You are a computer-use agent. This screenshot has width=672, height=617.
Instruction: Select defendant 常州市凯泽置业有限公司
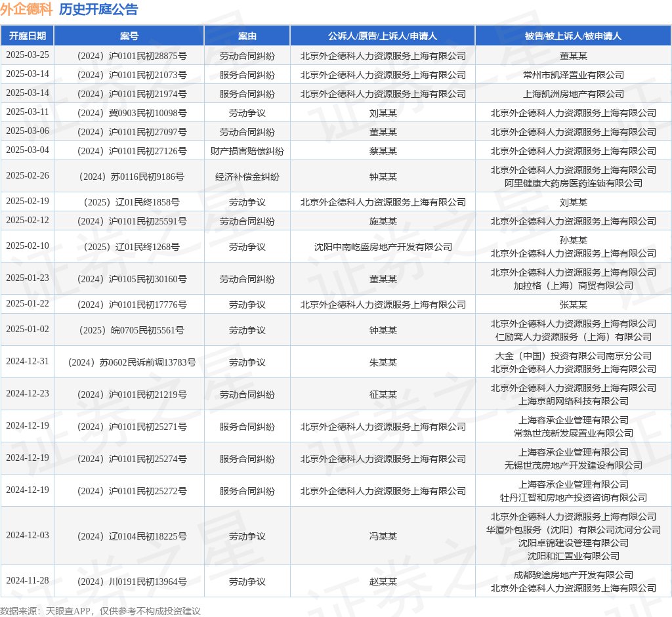pos(573,75)
